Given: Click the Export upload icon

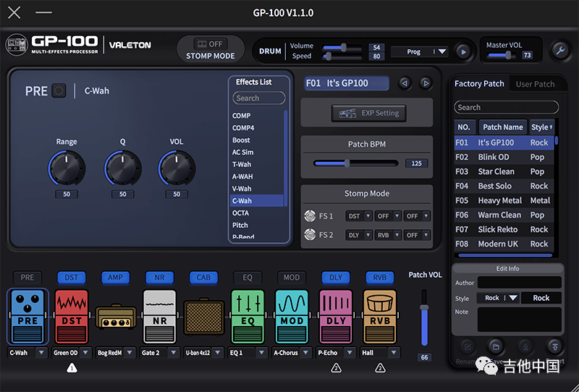Looking at the screenshot, I should coord(554,347).
